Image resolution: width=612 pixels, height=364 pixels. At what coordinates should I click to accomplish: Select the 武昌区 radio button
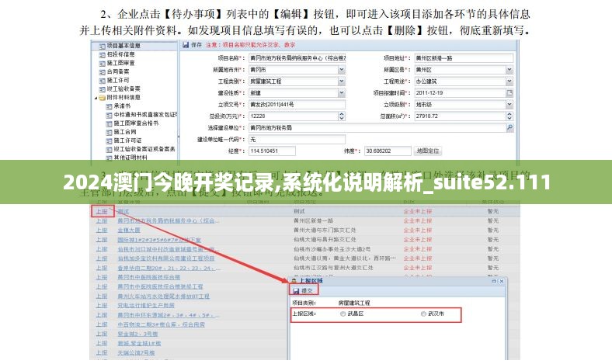[x=343, y=314]
